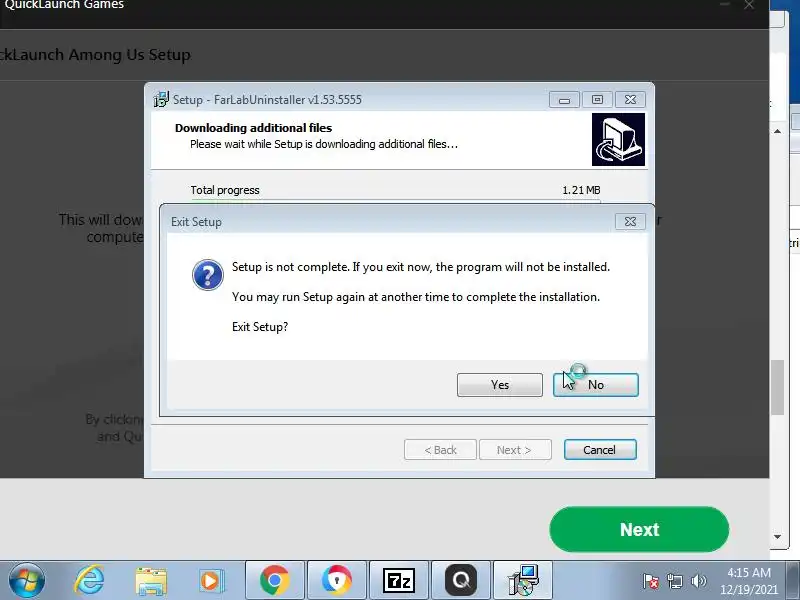Click the '1.21 MB' progress value

(x=581, y=190)
